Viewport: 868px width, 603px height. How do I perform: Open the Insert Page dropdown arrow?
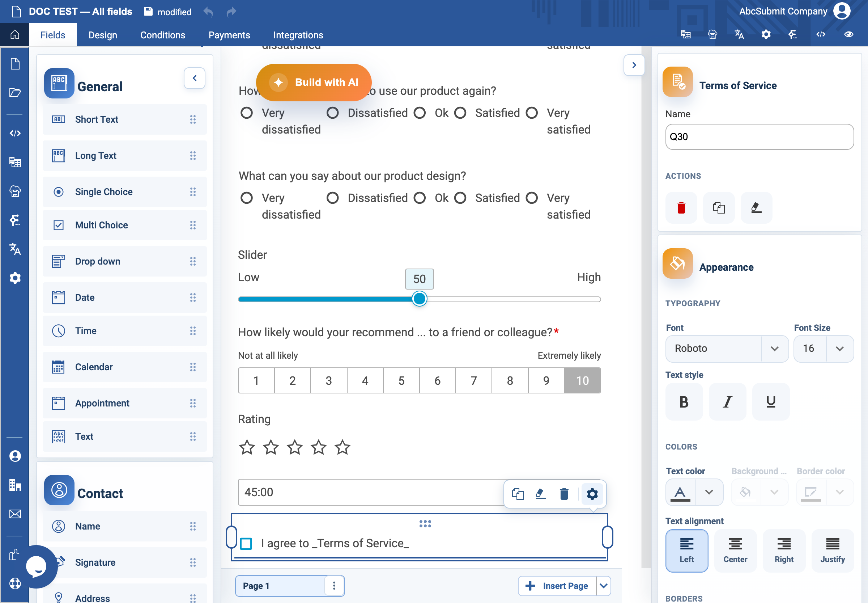pos(603,586)
